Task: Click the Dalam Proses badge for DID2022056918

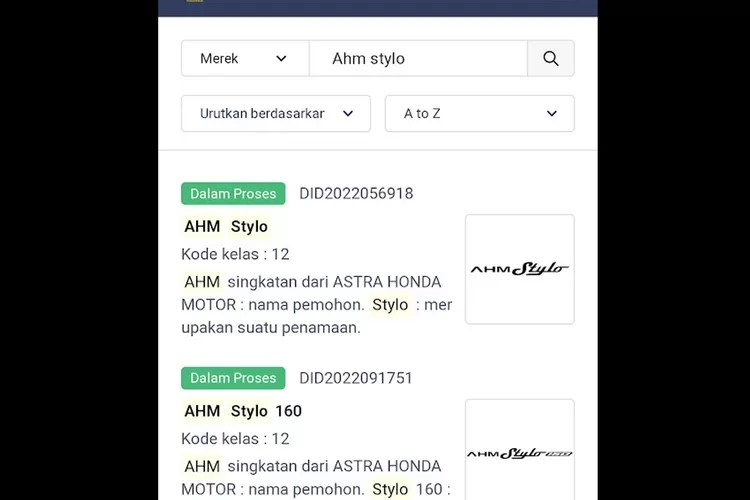Action: tap(233, 194)
